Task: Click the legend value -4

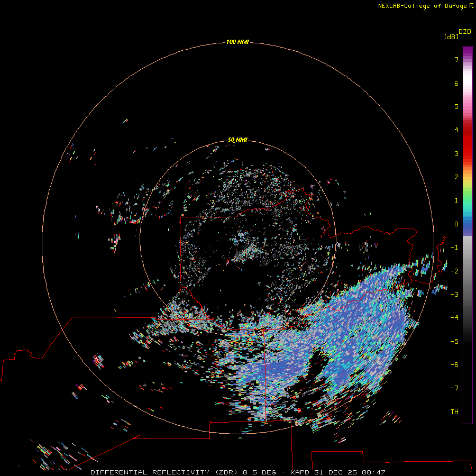Action: pos(454,318)
